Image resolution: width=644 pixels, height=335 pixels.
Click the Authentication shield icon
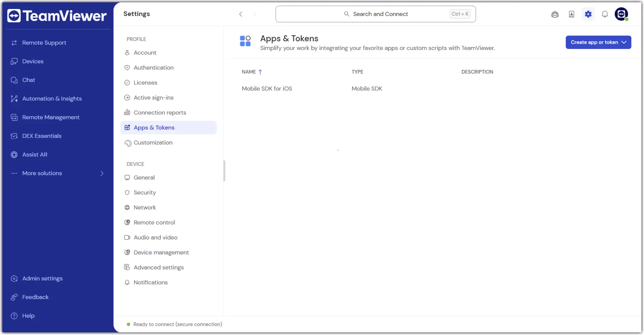coord(127,68)
